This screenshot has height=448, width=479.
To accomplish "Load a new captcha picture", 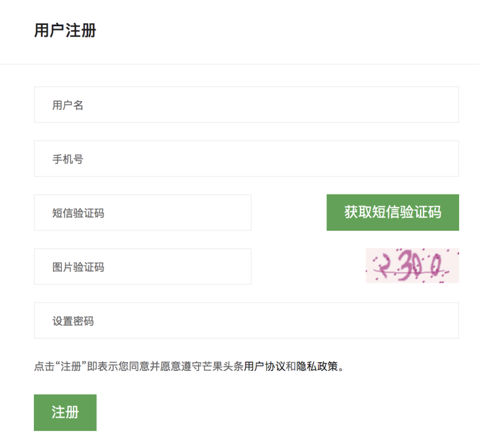I will 412,266.
